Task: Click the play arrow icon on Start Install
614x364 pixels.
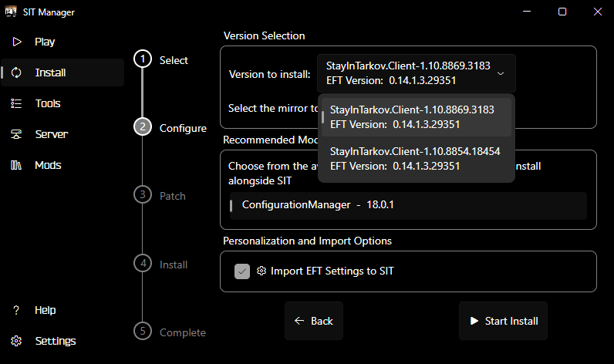Action: pos(474,321)
